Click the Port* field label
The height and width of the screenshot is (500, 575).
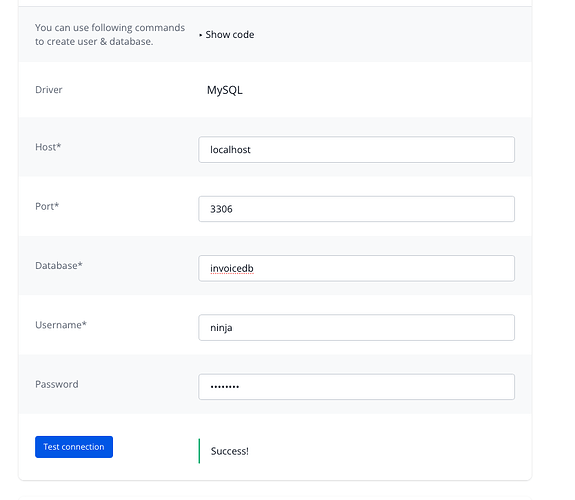pyautogui.click(x=47, y=206)
